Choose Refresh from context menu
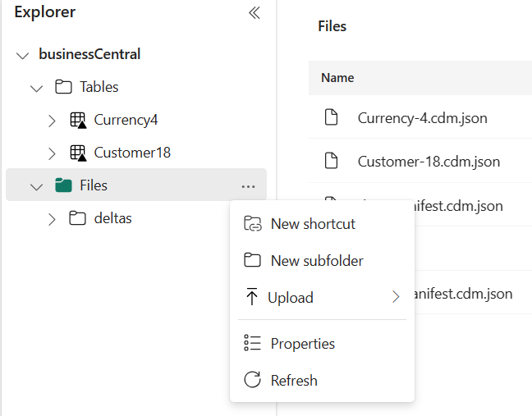The height and width of the screenshot is (416, 532). [322, 380]
